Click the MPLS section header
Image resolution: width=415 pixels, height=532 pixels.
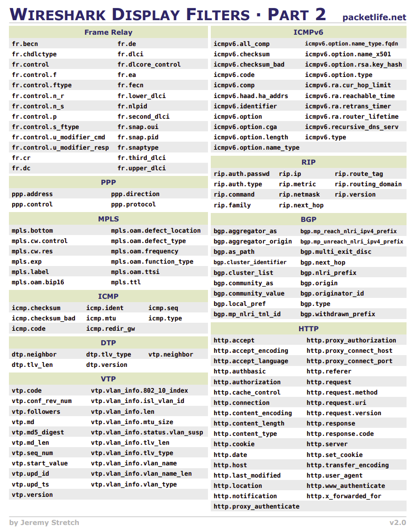pyautogui.click(x=108, y=219)
